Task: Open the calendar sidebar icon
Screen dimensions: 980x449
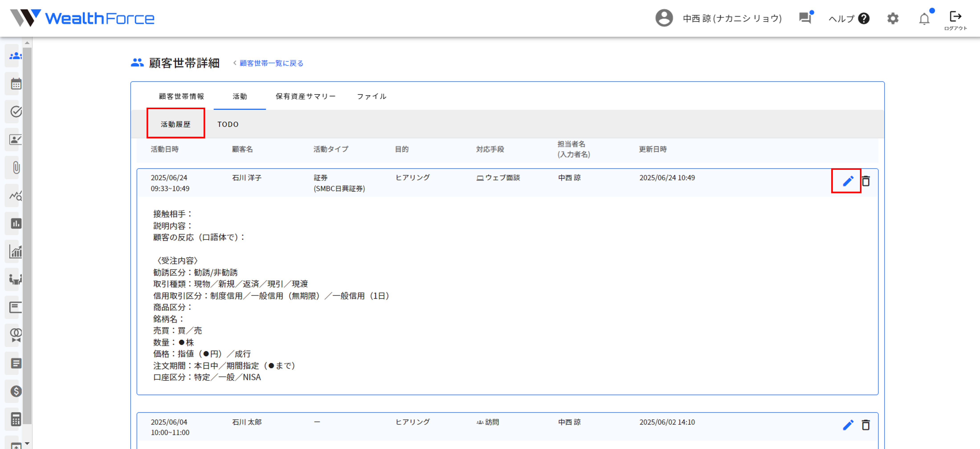Action: pos(16,84)
